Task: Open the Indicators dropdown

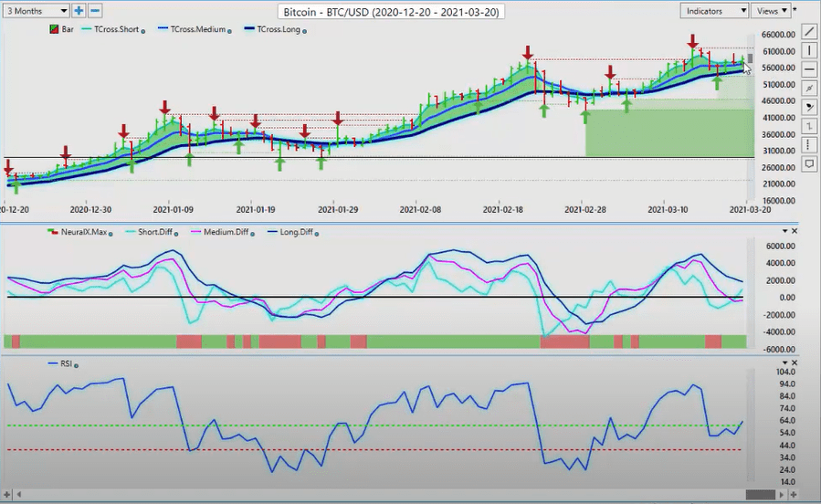Action: 713,10
